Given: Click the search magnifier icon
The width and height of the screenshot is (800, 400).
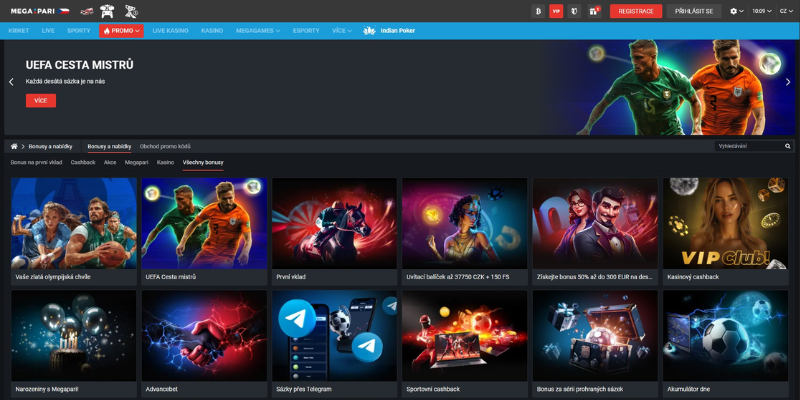Looking at the screenshot, I should (x=788, y=146).
